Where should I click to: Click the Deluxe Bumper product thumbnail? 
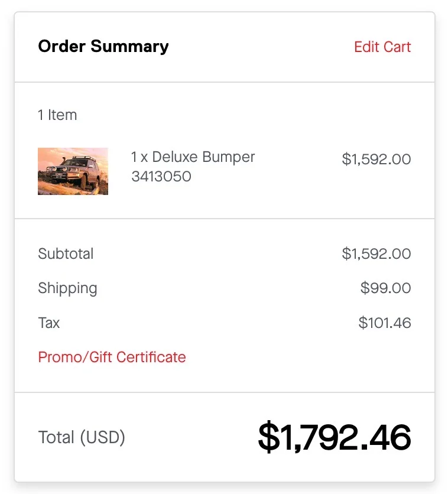point(73,171)
